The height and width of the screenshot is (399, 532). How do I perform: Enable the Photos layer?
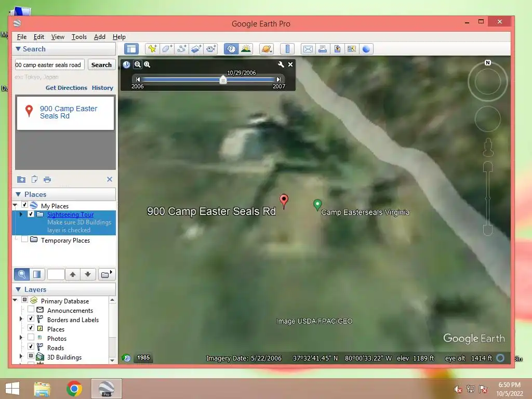pyautogui.click(x=31, y=337)
